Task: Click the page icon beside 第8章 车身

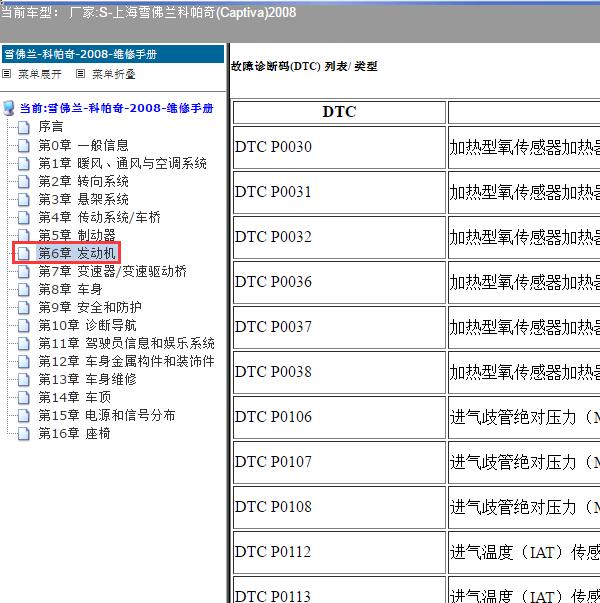Action: click(x=24, y=289)
